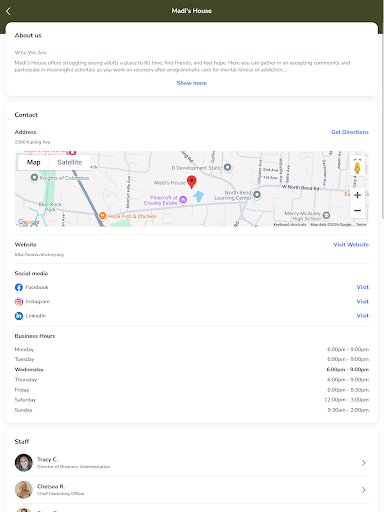
Task: Tap Visit Website link
Action: pos(351,244)
